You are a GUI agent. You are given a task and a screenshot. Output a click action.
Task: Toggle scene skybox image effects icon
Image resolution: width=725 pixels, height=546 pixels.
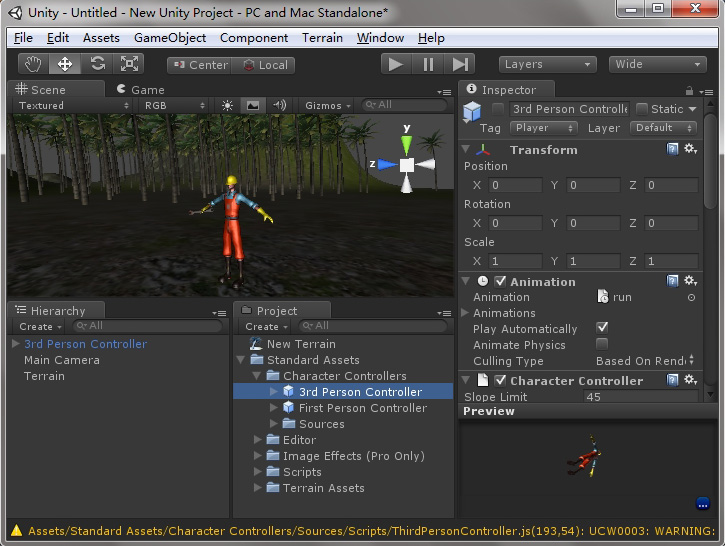[x=253, y=105]
